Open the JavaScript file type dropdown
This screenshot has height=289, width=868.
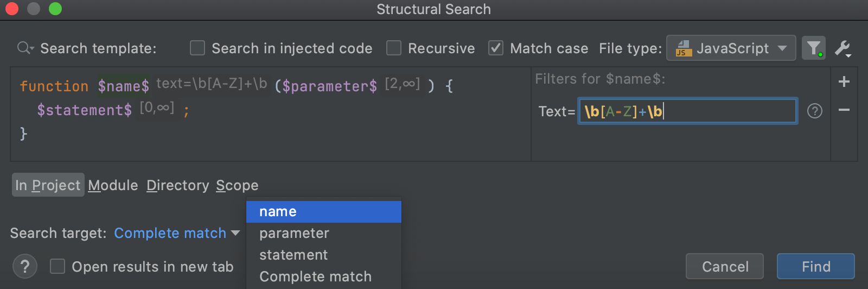(730, 48)
